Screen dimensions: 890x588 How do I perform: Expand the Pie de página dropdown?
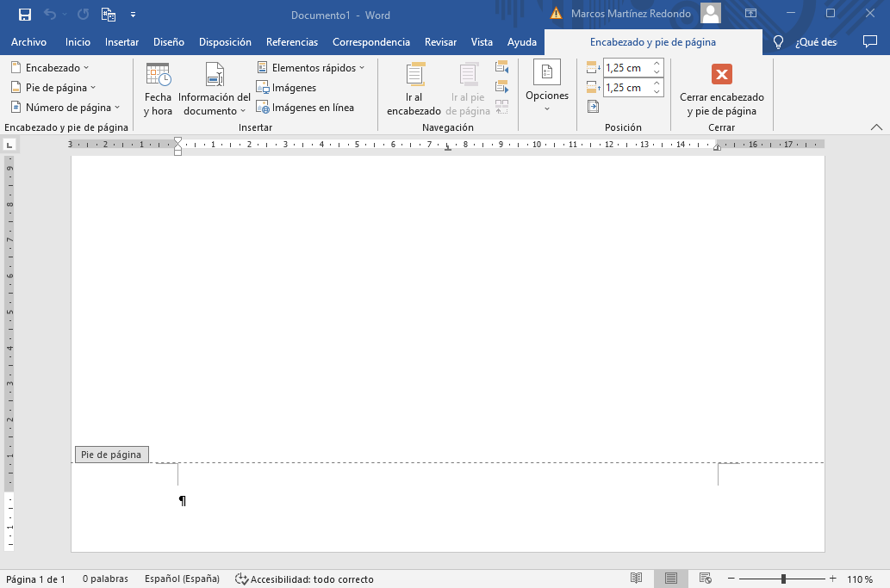point(53,87)
